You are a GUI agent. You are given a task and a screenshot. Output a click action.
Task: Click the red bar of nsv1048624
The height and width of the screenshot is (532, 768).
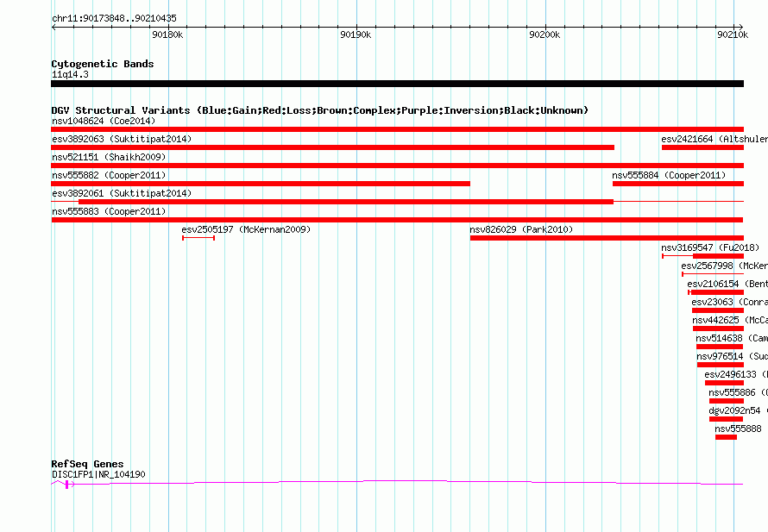point(397,129)
